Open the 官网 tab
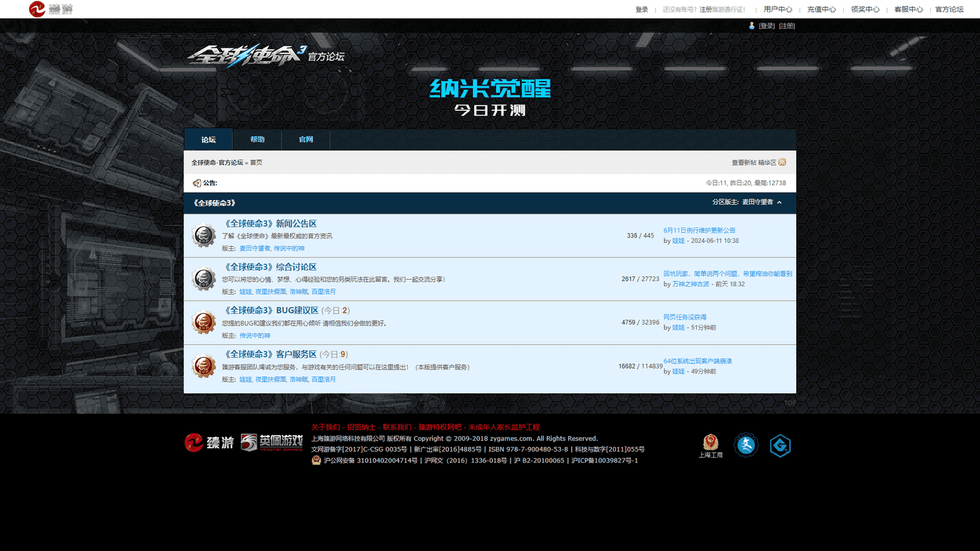The height and width of the screenshot is (551, 980). click(306, 139)
